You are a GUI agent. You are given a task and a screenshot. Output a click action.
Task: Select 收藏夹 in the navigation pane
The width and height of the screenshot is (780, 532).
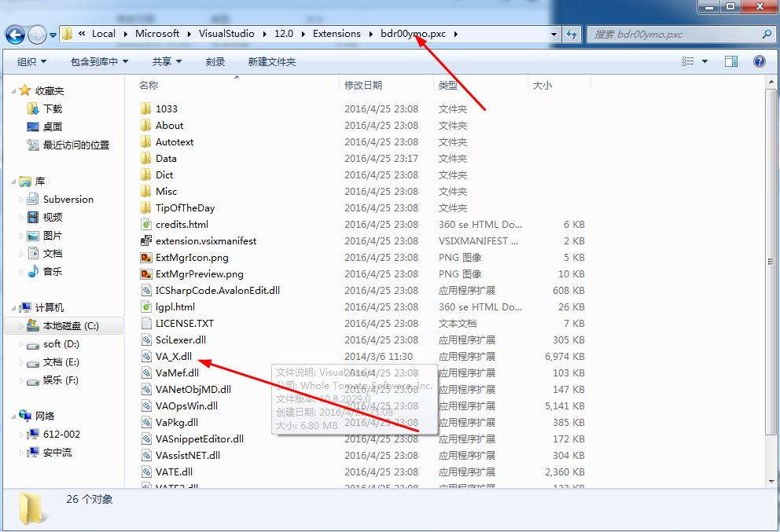[x=50, y=91]
